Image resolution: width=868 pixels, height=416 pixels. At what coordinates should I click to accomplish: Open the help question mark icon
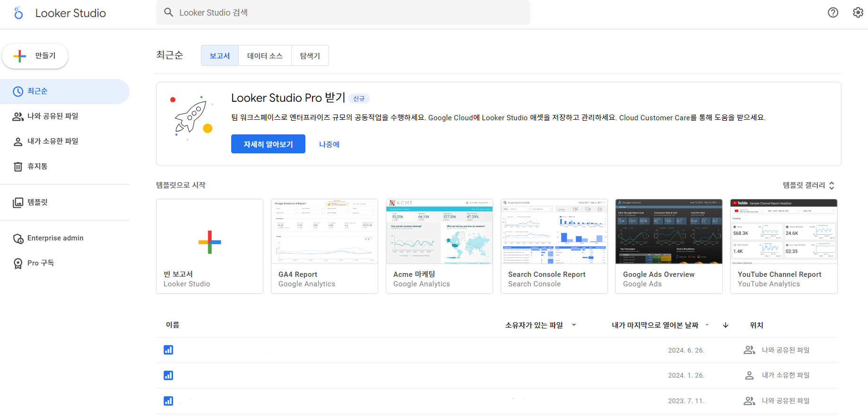833,13
